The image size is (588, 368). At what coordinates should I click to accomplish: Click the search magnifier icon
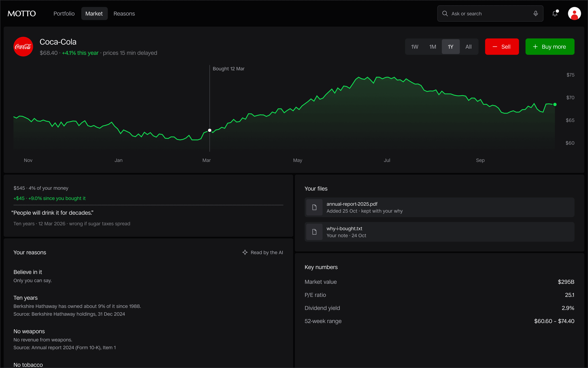click(x=445, y=14)
